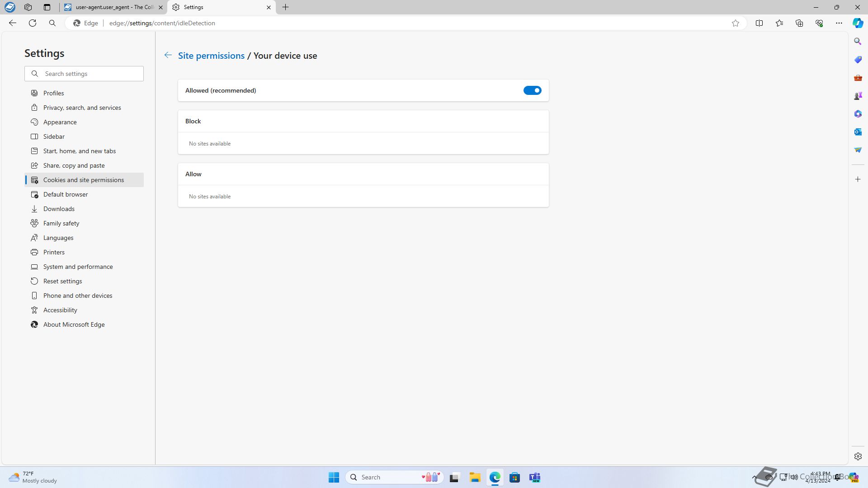
Task: Open sidebar Search icon
Action: [858, 41]
